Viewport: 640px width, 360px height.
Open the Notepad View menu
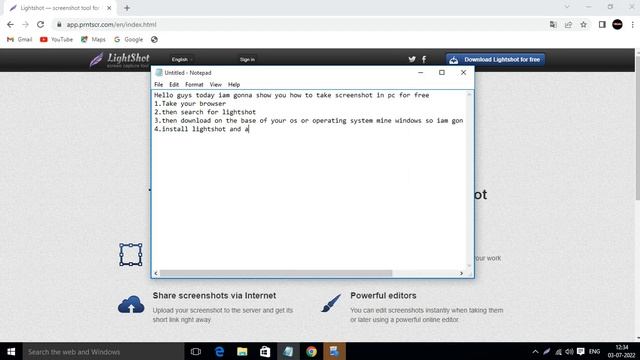click(x=216, y=84)
